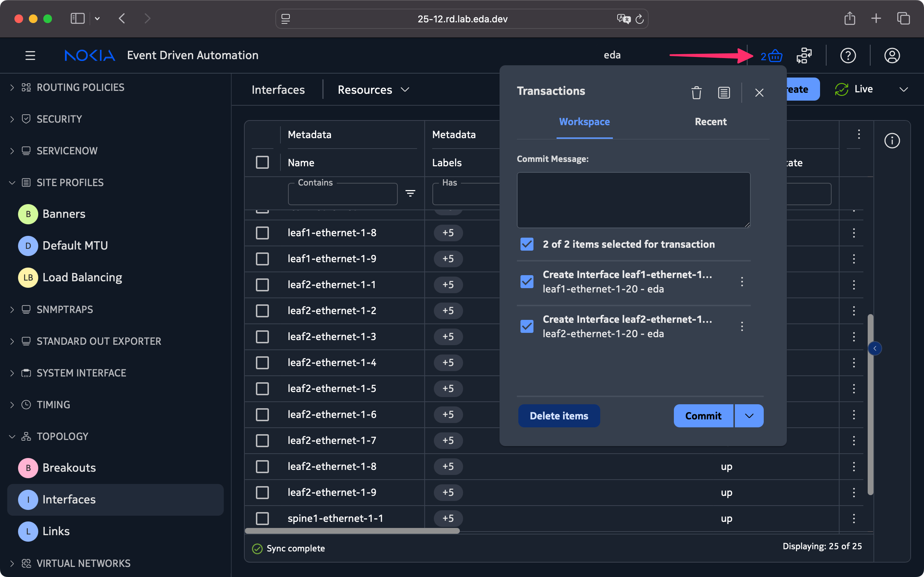Toggle the select all transaction items checkbox
924x577 pixels.
click(x=527, y=244)
